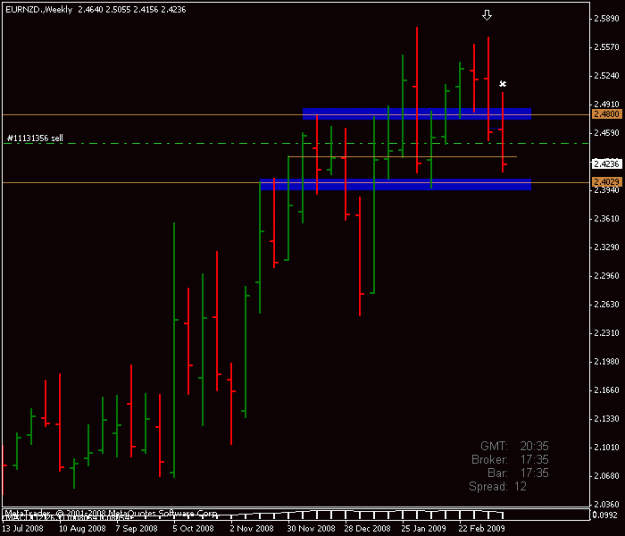Viewport: 625px width, 536px height.
Task: Click the 2.5240 price scale value
Action: point(606,76)
